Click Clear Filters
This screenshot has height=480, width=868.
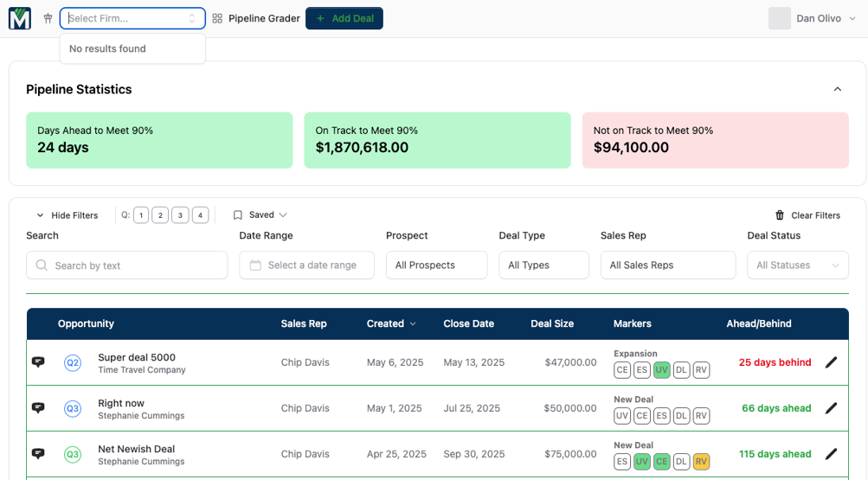pos(807,215)
